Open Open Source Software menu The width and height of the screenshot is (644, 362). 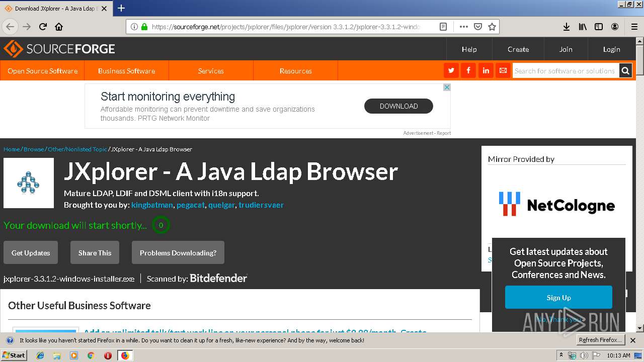(42, 71)
